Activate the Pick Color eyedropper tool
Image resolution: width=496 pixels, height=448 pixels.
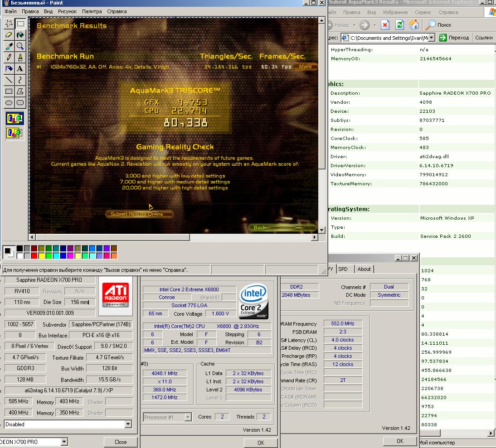click(x=9, y=46)
